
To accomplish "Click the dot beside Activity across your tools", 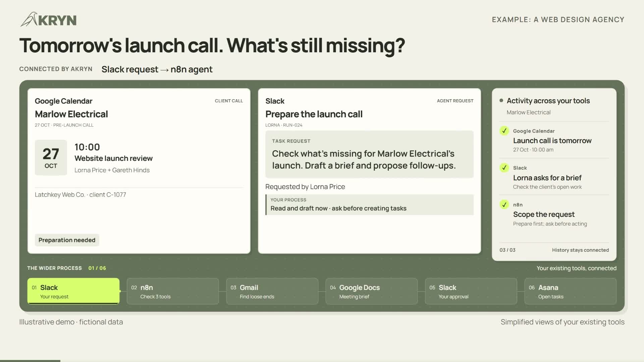I will point(501,101).
